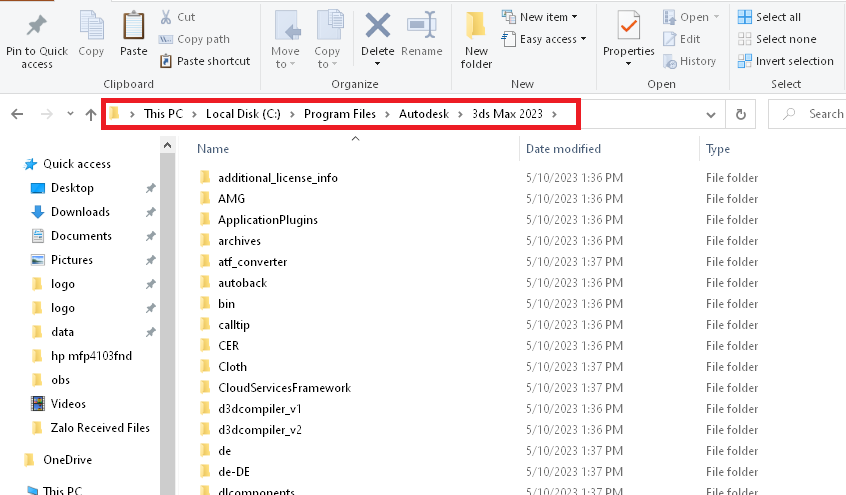Sort by Name column header
Screen dimensions: 846x495
coord(213,149)
